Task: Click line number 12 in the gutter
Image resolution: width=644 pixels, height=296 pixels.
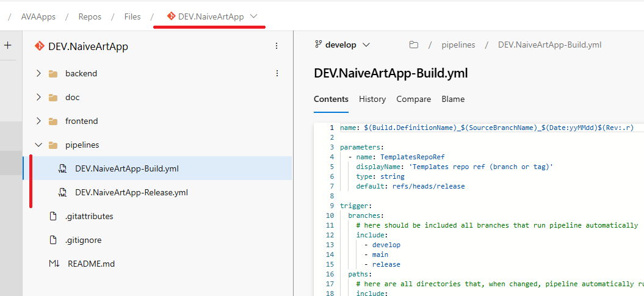Action: pos(330,235)
